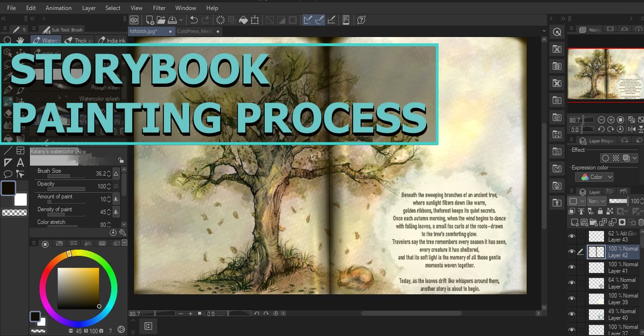
Task: Click the Save icon in toolbar
Action: [173, 20]
